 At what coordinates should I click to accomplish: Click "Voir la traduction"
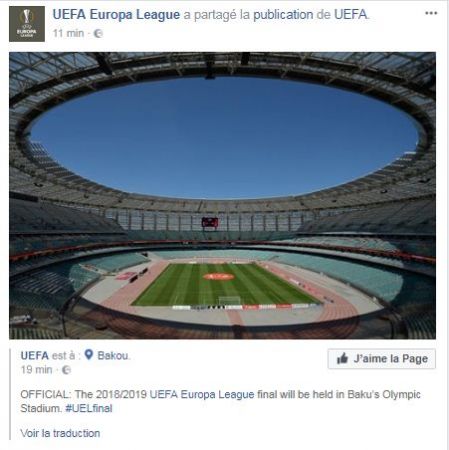click(60, 433)
